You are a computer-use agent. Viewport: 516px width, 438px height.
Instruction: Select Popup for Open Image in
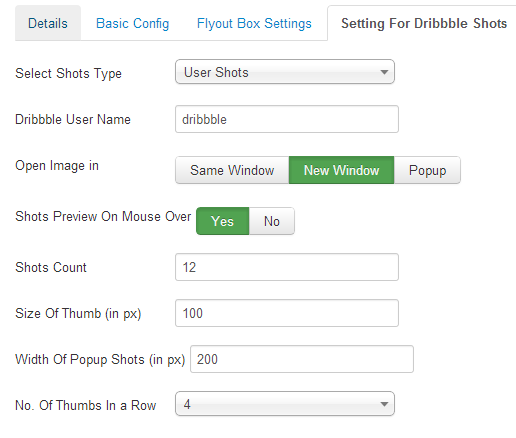tap(427, 170)
